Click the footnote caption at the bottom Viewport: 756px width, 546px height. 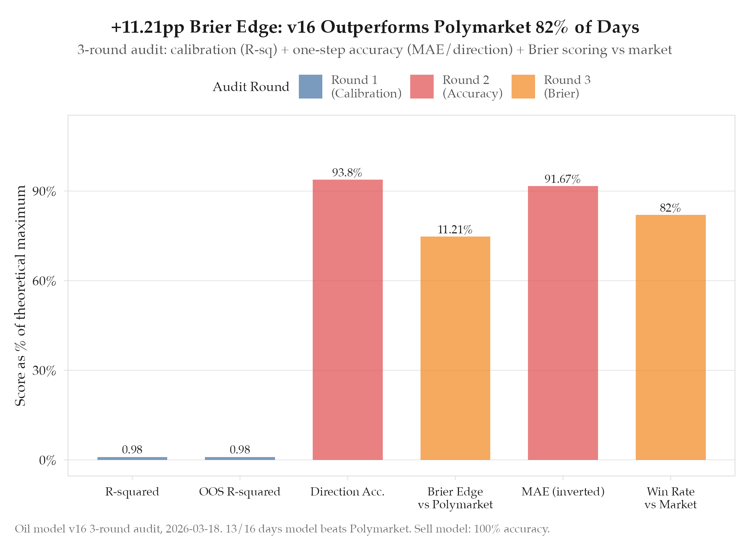click(x=282, y=529)
